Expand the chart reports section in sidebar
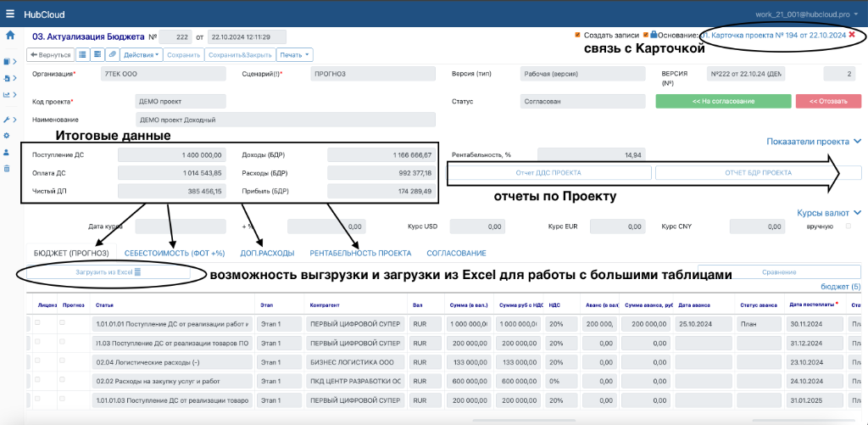 (x=10, y=95)
